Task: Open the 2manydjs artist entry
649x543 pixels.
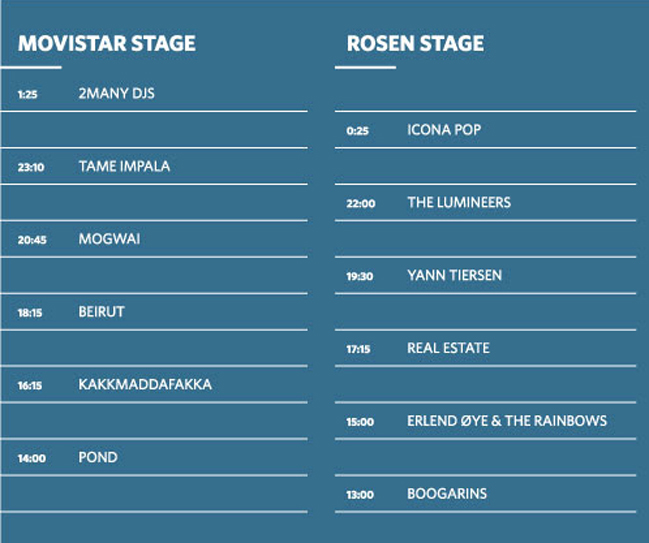Action: (116, 93)
